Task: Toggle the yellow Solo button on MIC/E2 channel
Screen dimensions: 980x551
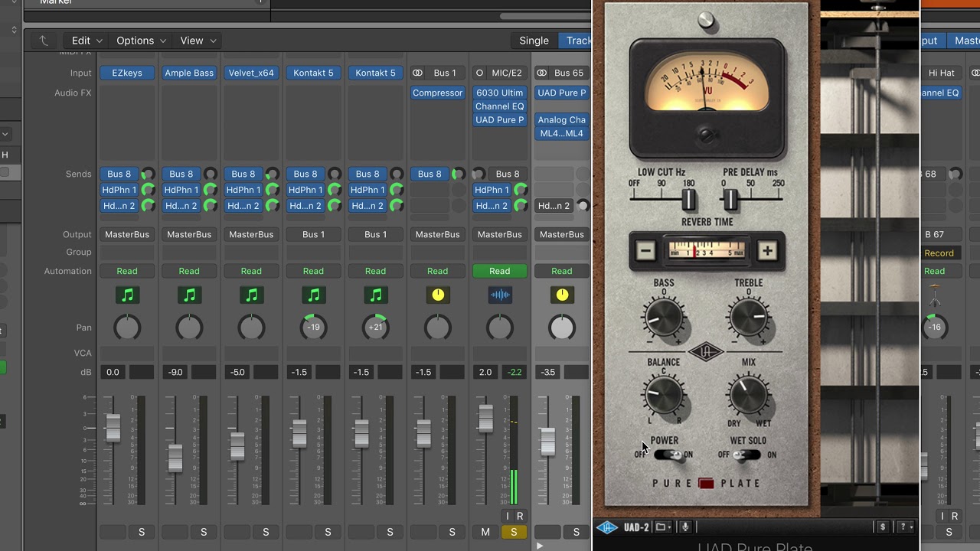Action: pyautogui.click(x=514, y=532)
